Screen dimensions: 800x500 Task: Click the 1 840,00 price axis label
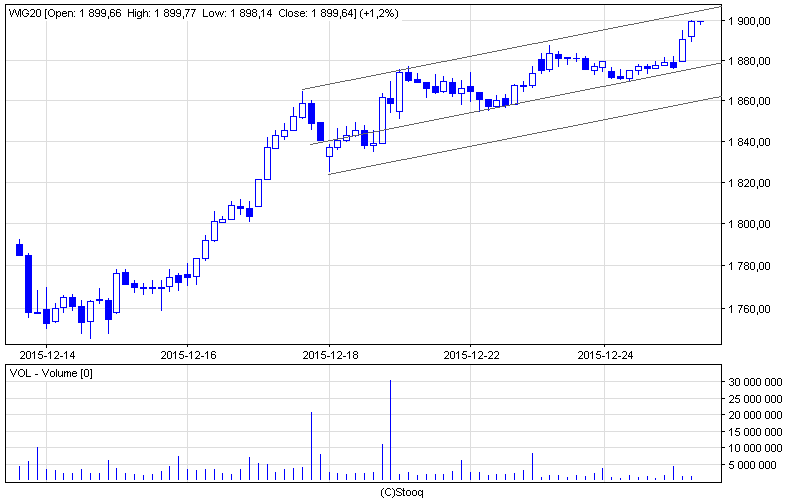click(749, 142)
